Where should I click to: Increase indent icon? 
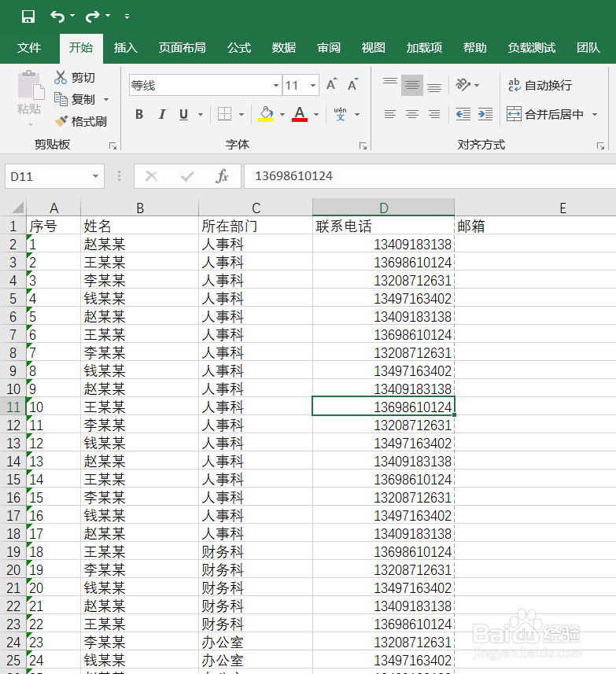point(485,114)
